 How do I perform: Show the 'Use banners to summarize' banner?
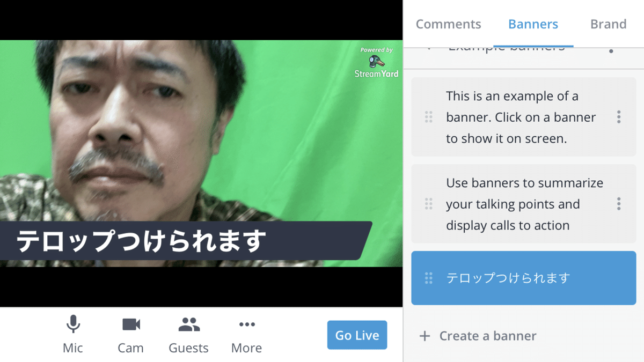coord(524,204)
